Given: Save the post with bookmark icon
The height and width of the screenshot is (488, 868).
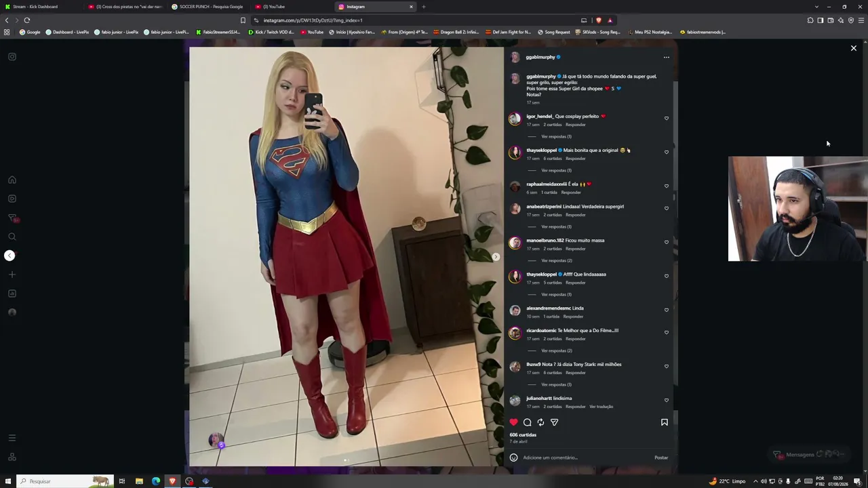Looking at the screenshot, I should 665,422.
